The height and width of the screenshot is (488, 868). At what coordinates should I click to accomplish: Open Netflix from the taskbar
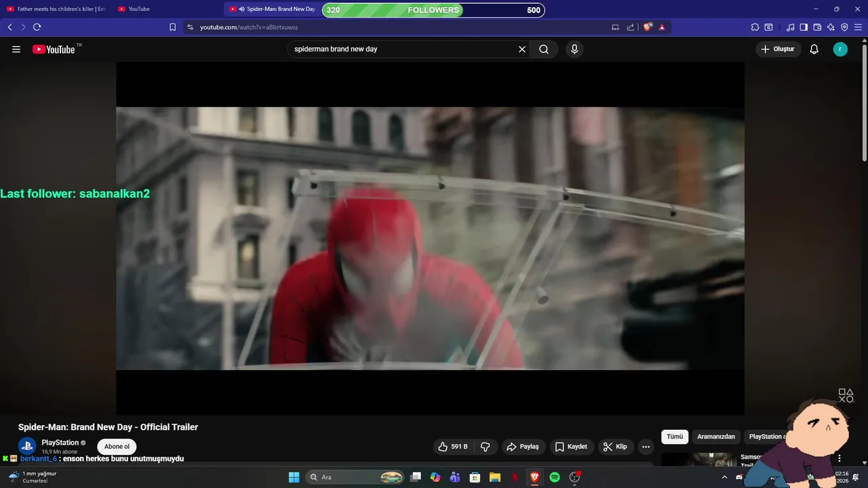pos(515,477)
